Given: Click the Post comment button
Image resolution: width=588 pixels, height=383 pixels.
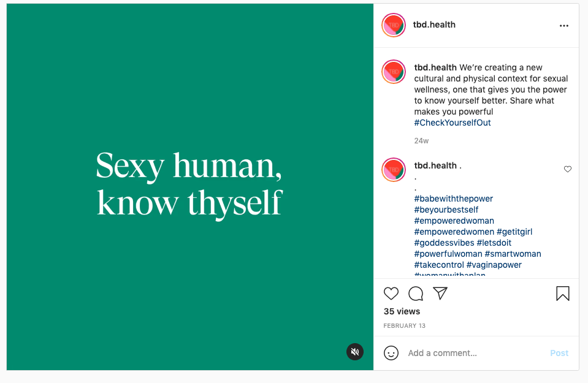Looking at the screenshot, I should [559, 353].
